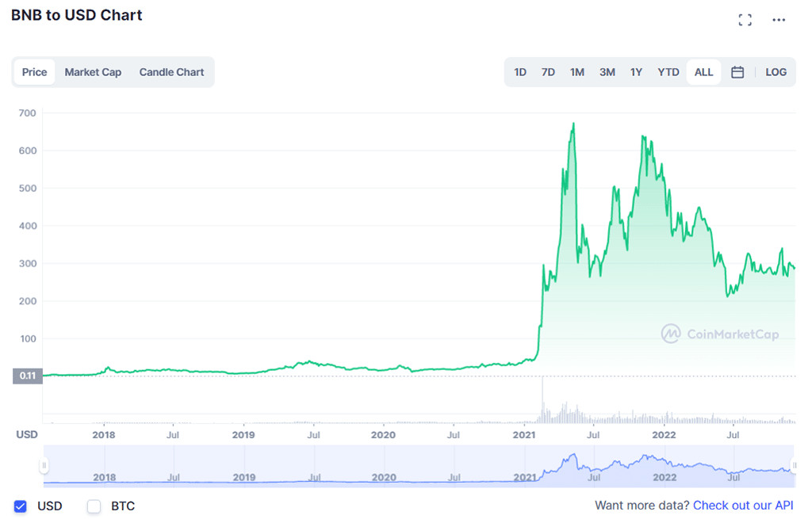This screenshot has height=523, width=812.
Task: Open the calendar date range picker
Action: pyautogui.click(x=737, y=72)
